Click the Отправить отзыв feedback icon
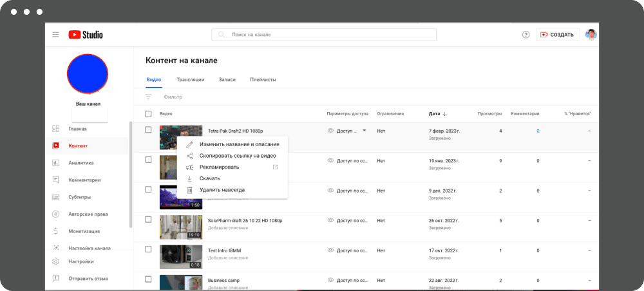Image resolution: width=644 pixels, height=291 pixels. pyautogui.click(x=56, y=278)
